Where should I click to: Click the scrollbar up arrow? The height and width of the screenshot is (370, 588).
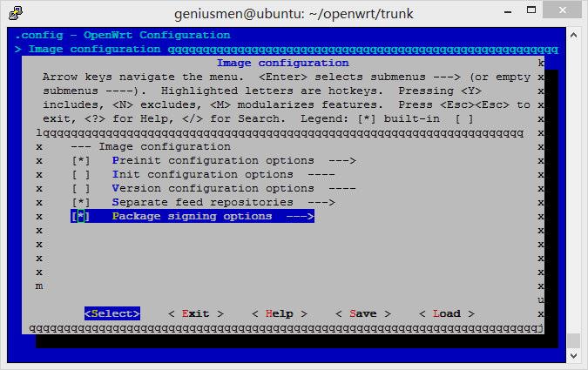click(573, 35)
